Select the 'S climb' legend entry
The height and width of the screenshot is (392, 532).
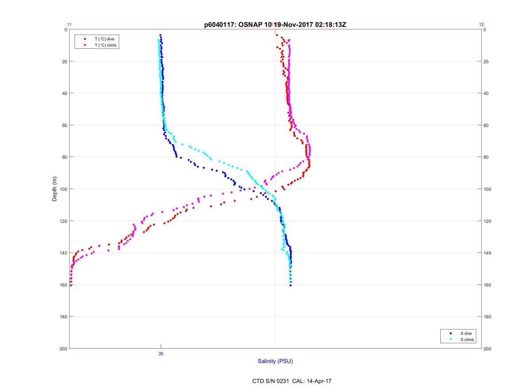point(467,339)
